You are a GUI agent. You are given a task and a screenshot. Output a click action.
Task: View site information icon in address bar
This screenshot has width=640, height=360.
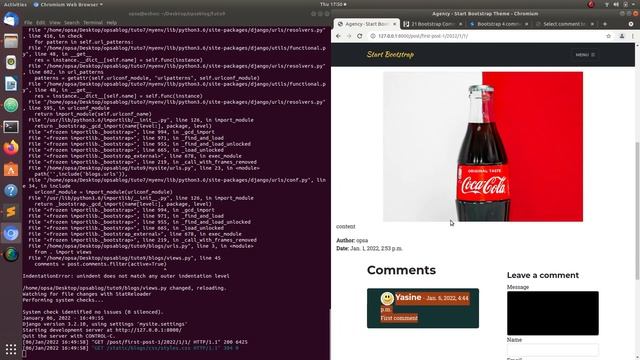[x=373, y=36]
